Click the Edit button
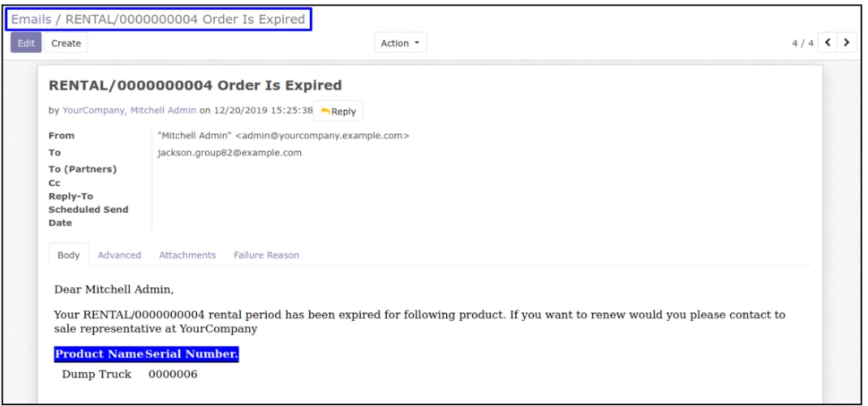868x406 pixels. pyautogui.click(x=24, y=43)
